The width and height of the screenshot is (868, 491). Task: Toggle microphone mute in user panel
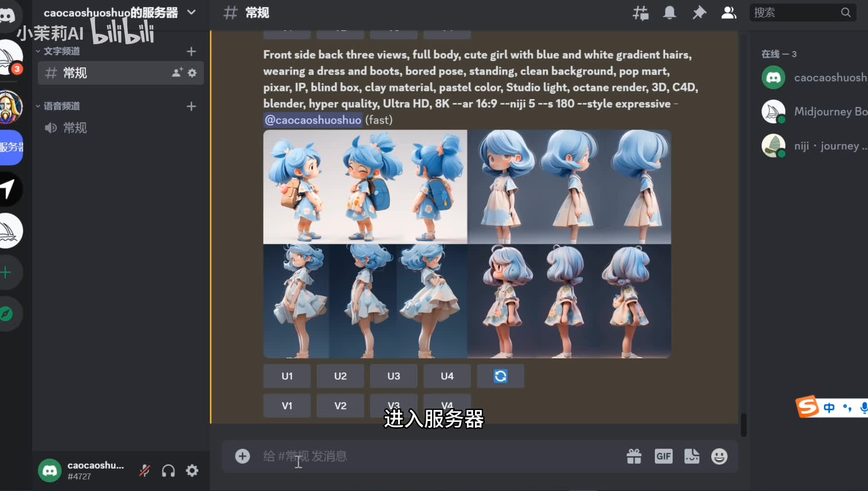click(145, 471)
